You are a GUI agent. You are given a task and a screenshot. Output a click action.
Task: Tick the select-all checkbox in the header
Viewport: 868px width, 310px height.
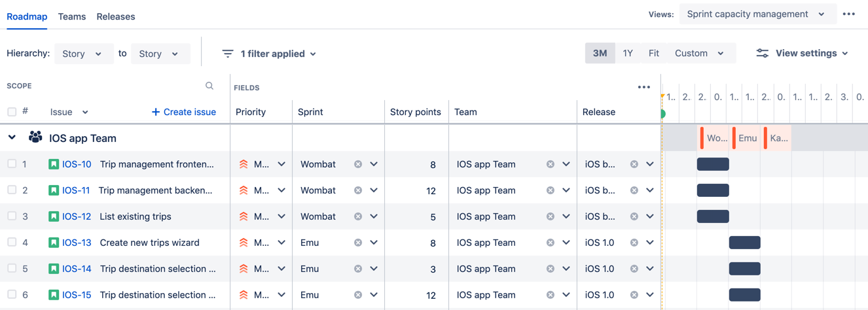pos(12,112)
